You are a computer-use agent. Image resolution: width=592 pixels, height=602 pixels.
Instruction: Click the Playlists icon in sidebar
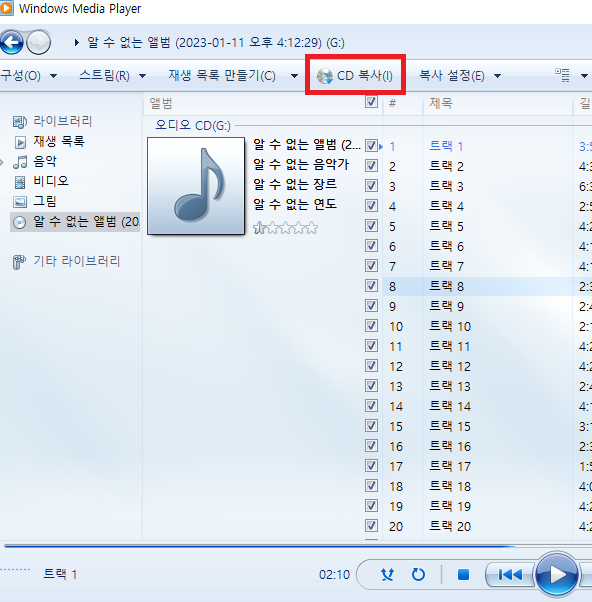pyautogui.click(x=20, y=142)
